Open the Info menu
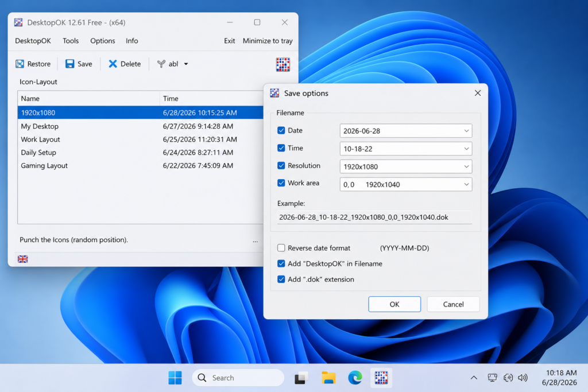This screenshot has height=392, width=588. click(x=131, y=41)
